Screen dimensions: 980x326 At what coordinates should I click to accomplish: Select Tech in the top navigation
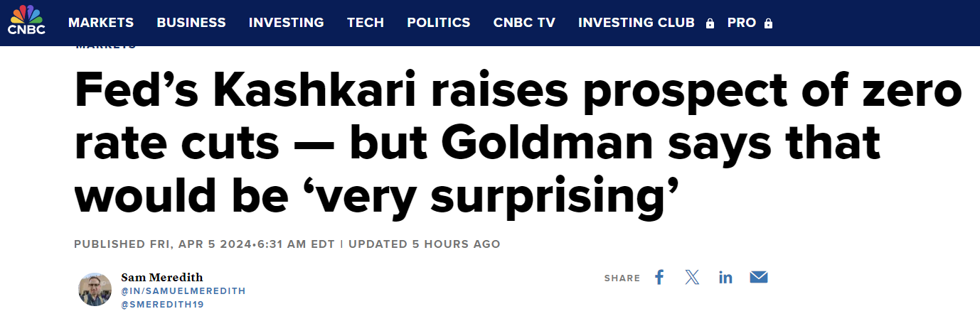pyautogui.click(x=366, y=23)
